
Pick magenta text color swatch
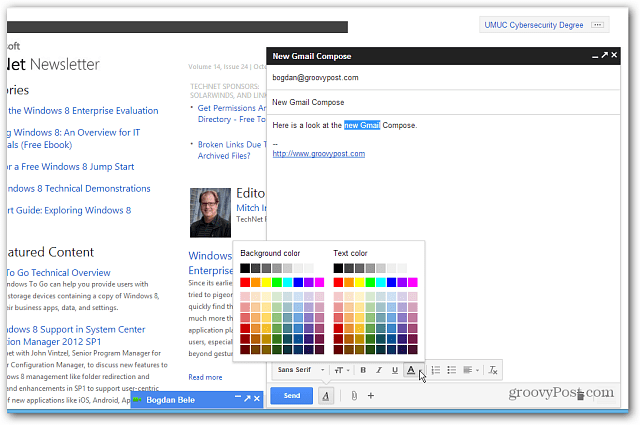pyautogui.click(x=413, y=282)
